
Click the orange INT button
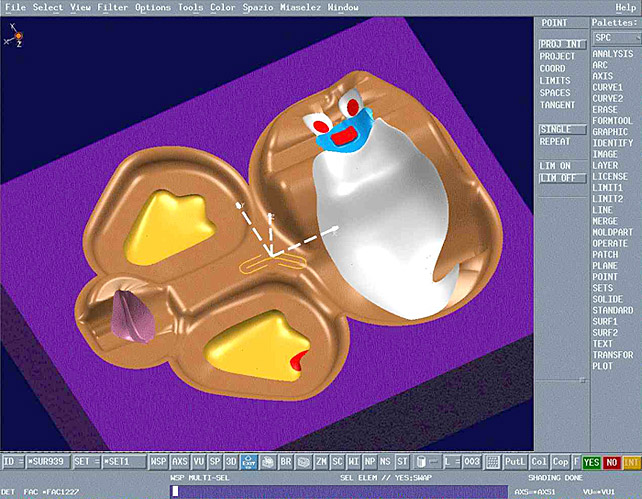click(631, 462)
